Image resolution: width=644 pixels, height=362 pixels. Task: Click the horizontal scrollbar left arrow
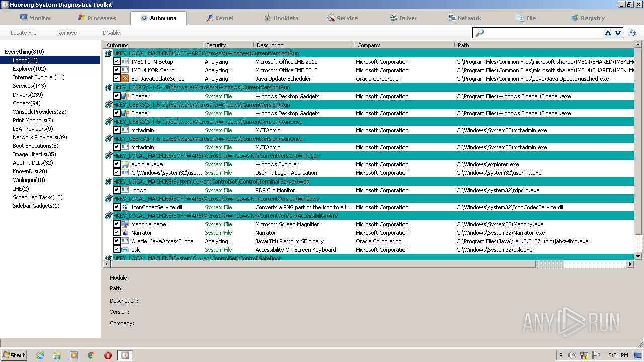(107, 264)
